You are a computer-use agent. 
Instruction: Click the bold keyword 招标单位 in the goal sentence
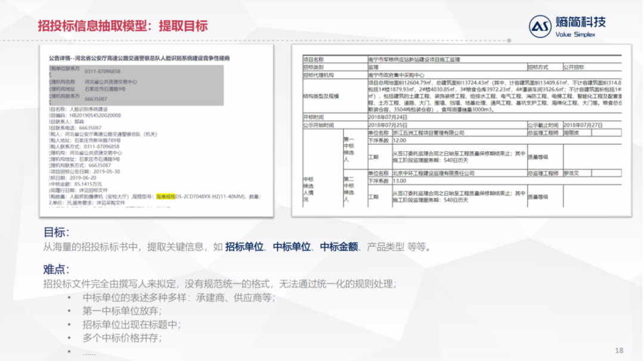pos(244,247)
